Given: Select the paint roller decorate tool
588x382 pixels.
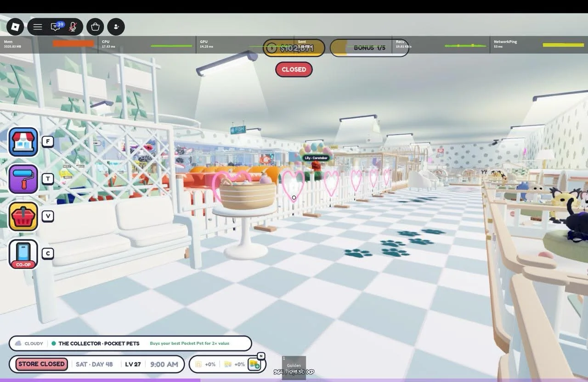Looking at the screenshot, I should [x=23, y=179].
